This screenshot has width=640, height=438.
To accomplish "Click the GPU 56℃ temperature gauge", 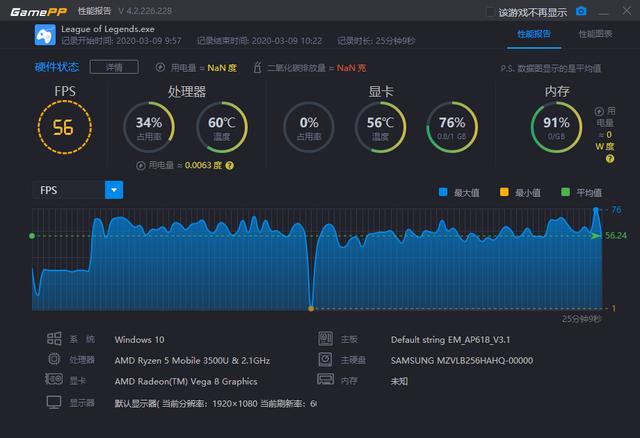I will 380,127.
